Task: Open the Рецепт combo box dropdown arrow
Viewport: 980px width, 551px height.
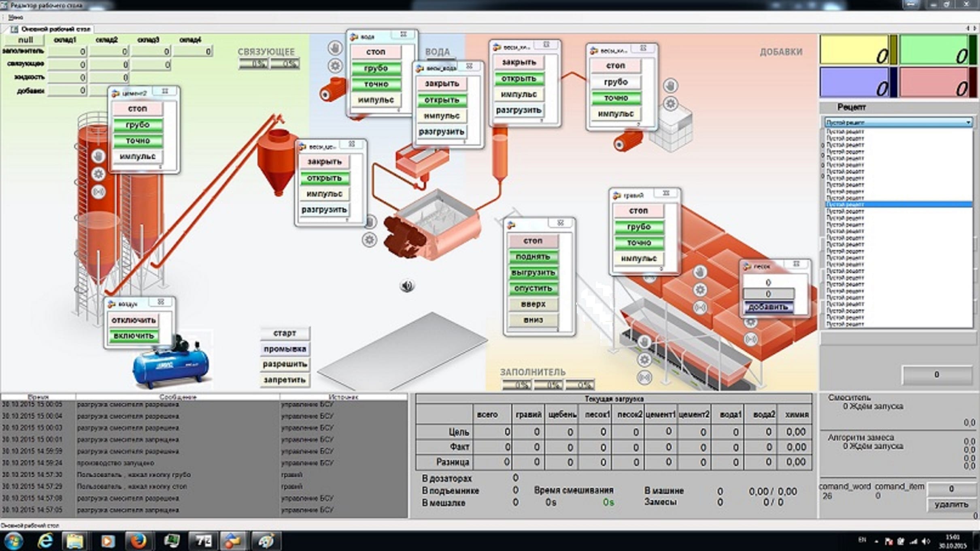Action: (x=968, y=122)
